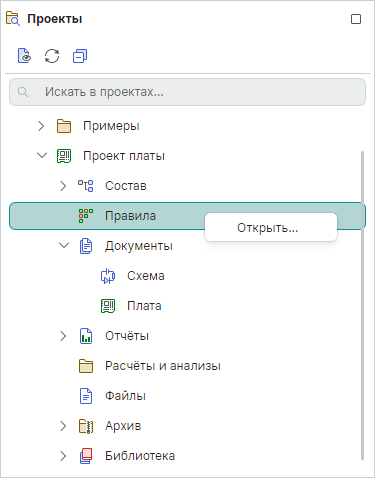Select the Примеры row label
The width and height of the screenshot is (375, 478).
point(111,126)
